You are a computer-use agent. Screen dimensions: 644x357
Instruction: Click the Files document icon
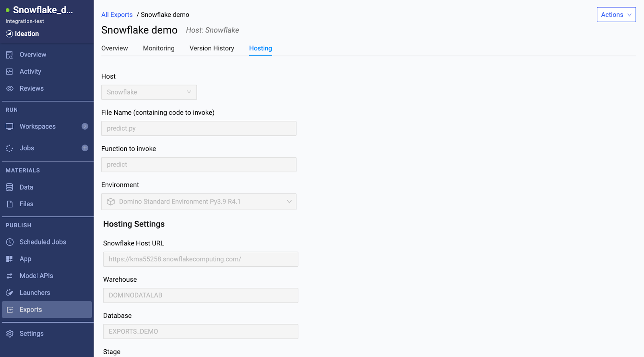tap(10, 204)
